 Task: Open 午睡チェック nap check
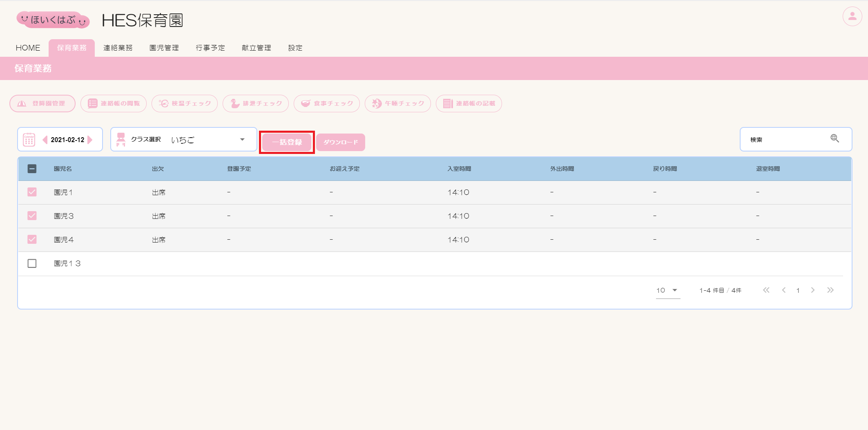point(398,104)
